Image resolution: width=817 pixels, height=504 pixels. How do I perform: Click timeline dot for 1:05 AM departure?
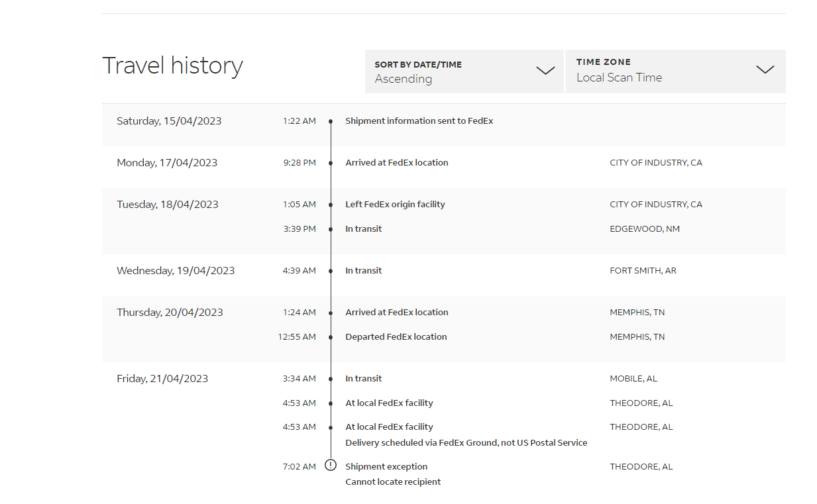click(331, 205)
